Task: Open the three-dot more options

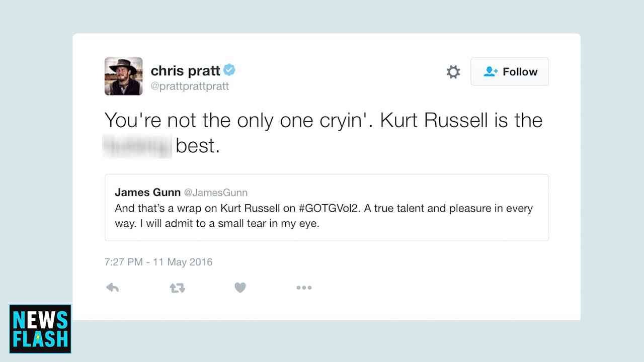Action: coord(304,288)
